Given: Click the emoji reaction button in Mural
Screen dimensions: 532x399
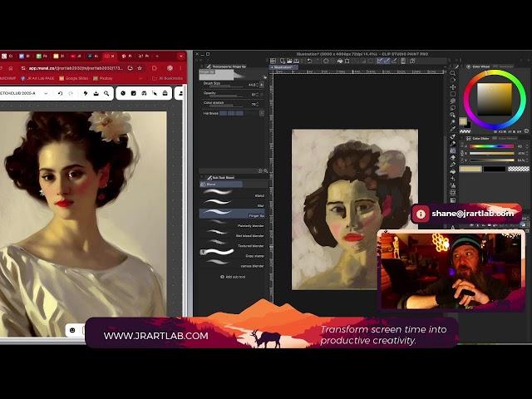Looking at the screenshot, I should [72, 330].
